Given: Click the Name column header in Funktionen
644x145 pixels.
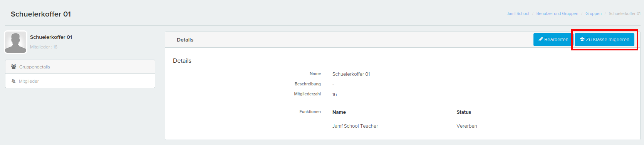Looking at the screenshot, I should point(339,112).
